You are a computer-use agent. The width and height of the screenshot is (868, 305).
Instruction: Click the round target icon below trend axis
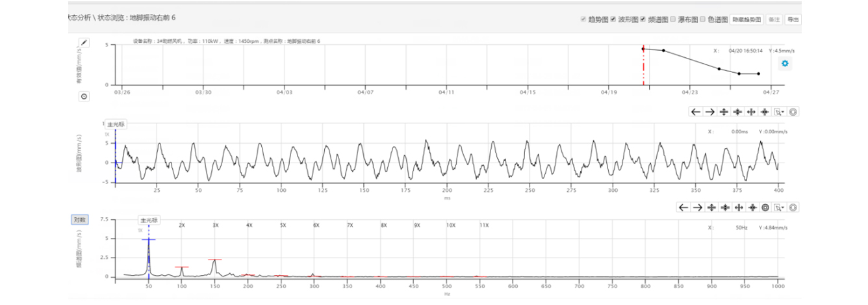pos(84,96)
